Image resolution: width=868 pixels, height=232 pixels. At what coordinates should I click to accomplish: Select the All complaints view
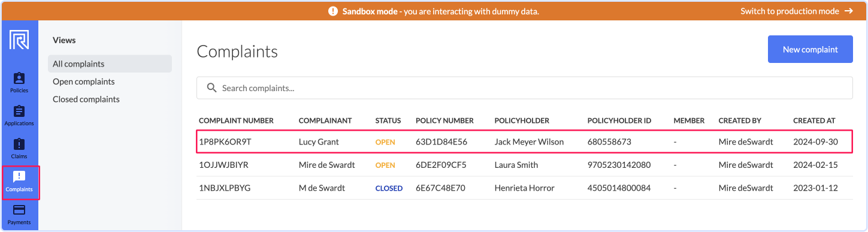point(110,64)
